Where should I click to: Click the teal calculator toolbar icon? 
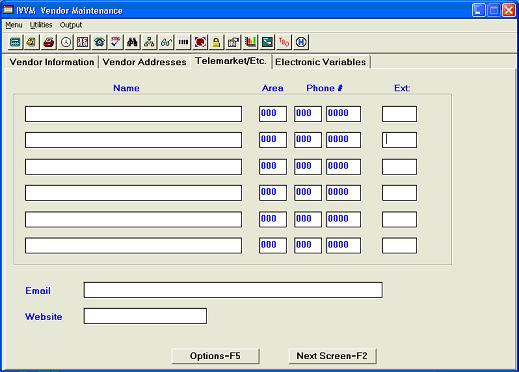15,42
